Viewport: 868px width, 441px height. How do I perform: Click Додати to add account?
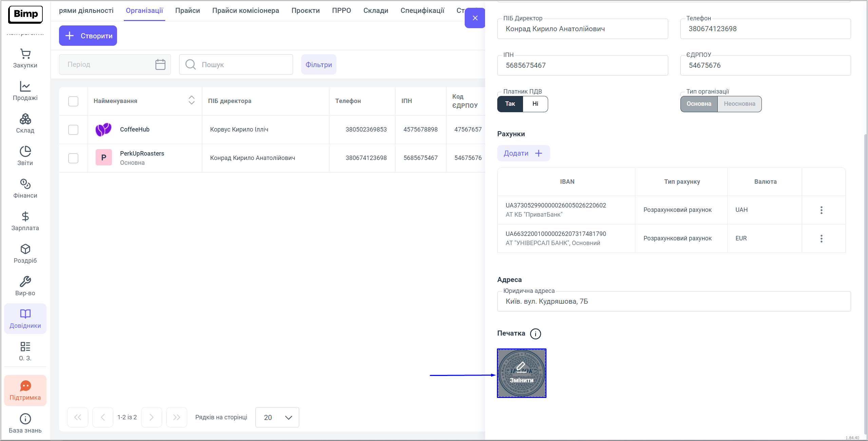click(x=523, y=153)
